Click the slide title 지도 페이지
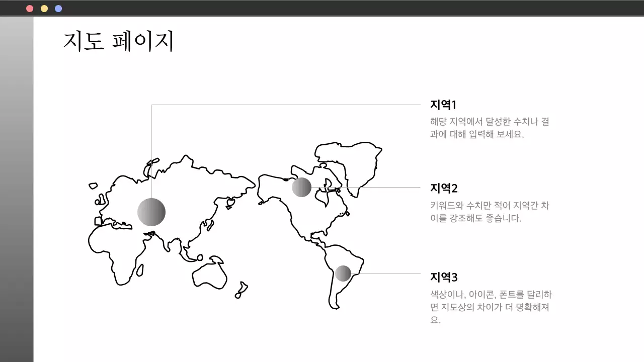Screen dimensions: 644x362 pos(118,42)
